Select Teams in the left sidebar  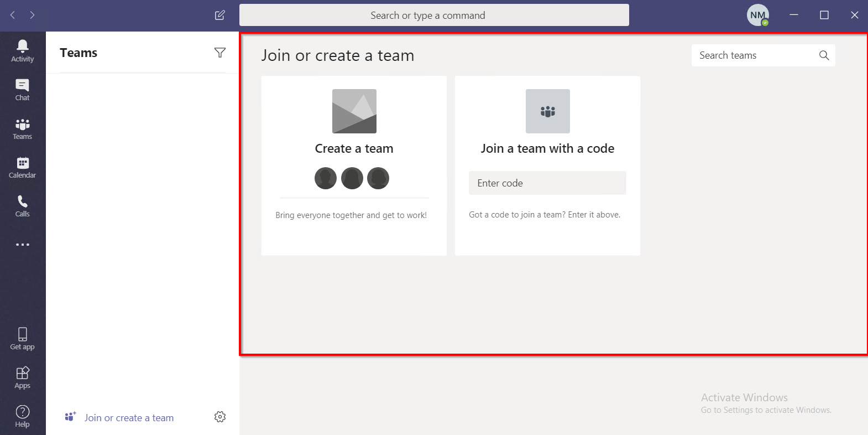coord(23,128)
